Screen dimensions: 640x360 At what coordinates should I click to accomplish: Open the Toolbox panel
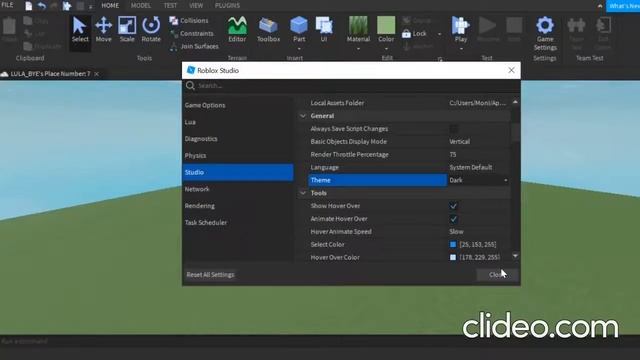269,30
